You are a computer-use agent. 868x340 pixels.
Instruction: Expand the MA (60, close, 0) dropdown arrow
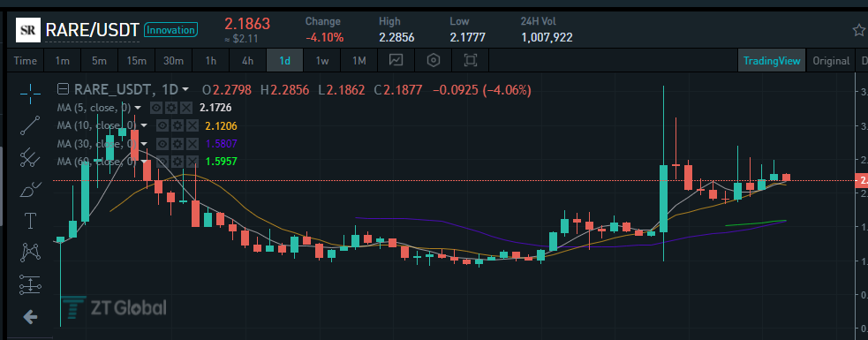[x=144, y=162]
